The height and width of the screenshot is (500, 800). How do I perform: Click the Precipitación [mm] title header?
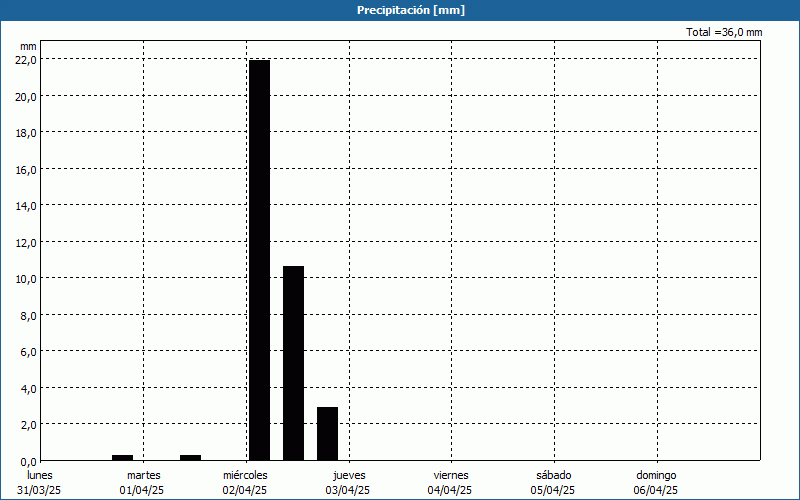tap(411, 10)
